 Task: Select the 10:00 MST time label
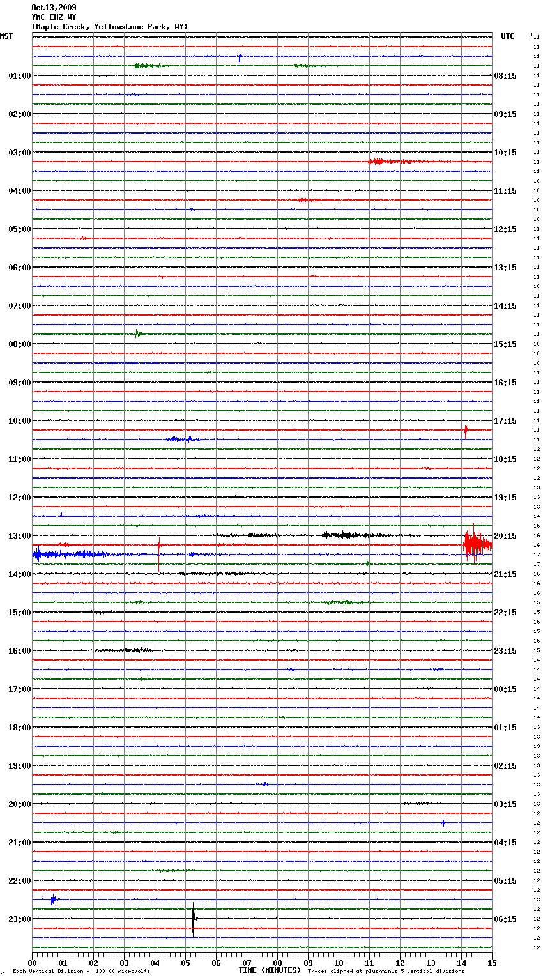pos(20,421)
